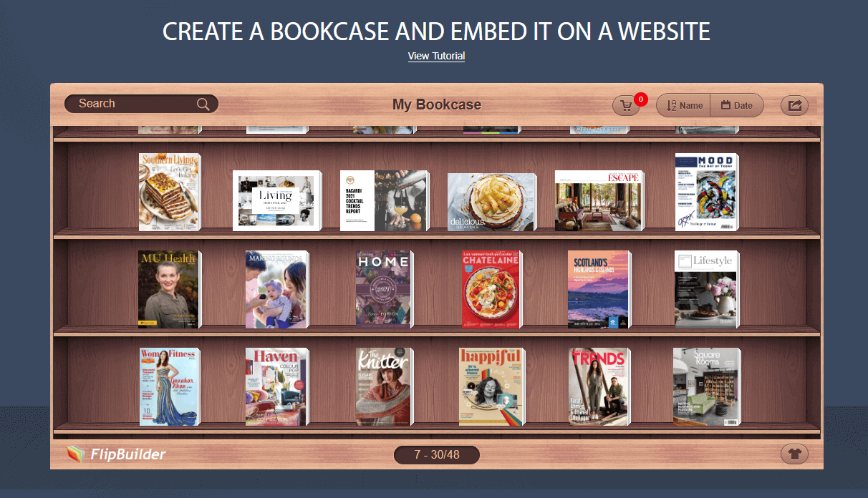Open the Chatelaine magazine cover
The width and height of the screenshot is (868, 498).
tap(492, 289)
